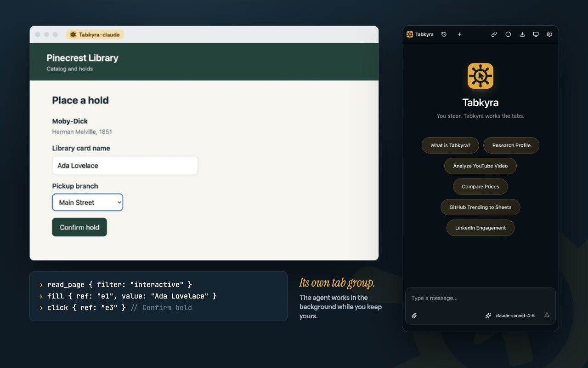Click the Moby-Dick book title
The image size is (588, 368).
(70, 121)
